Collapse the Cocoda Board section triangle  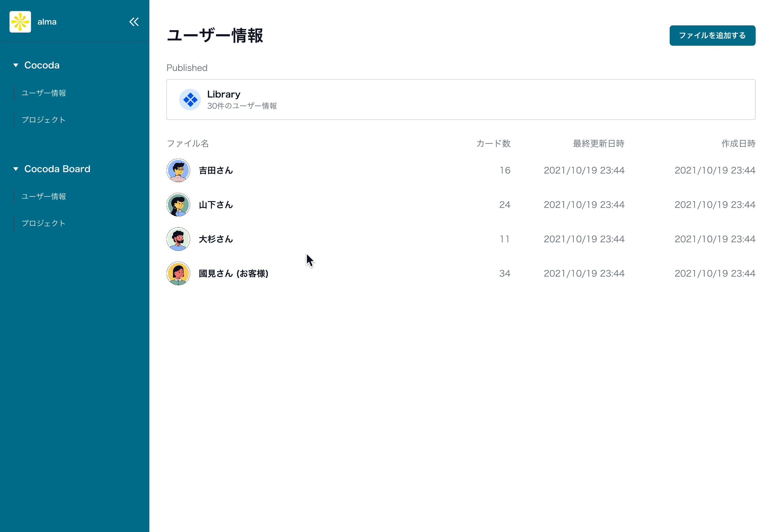[x=16, y=169]
